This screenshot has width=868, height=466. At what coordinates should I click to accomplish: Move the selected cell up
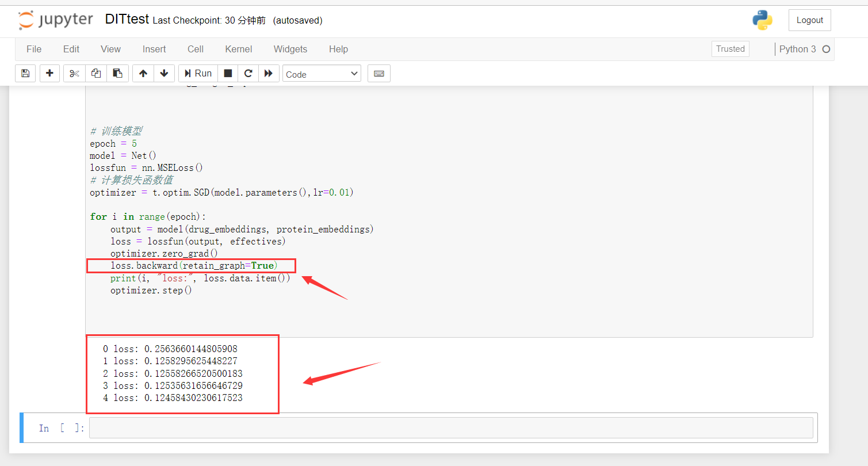pos(143,73)
